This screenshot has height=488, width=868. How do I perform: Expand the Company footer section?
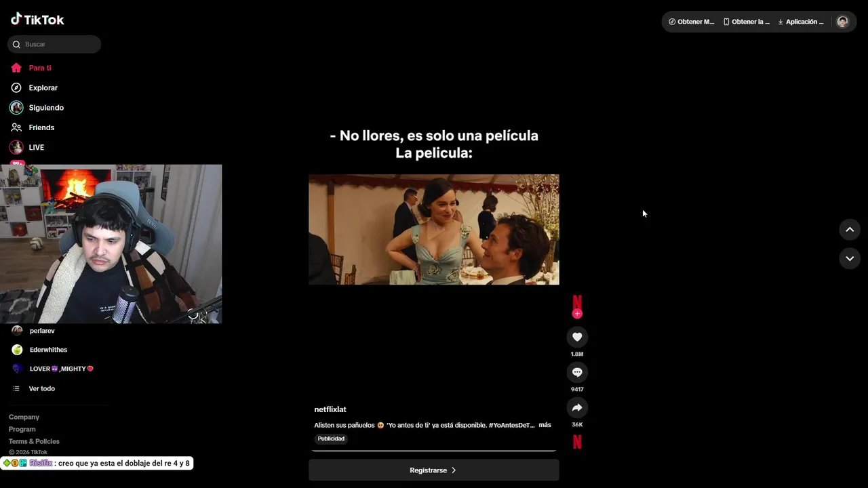pyautogui.click(x=24, y=417)
